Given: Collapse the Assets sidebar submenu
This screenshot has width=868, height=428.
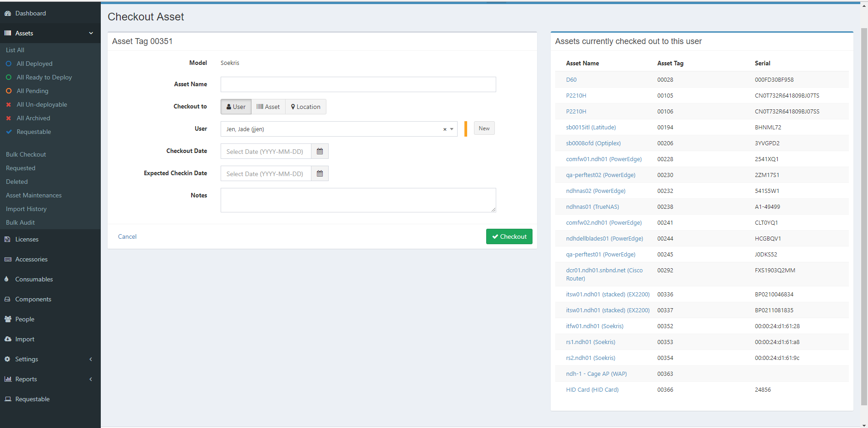Looking at the screenshot, I should [91, 33].
